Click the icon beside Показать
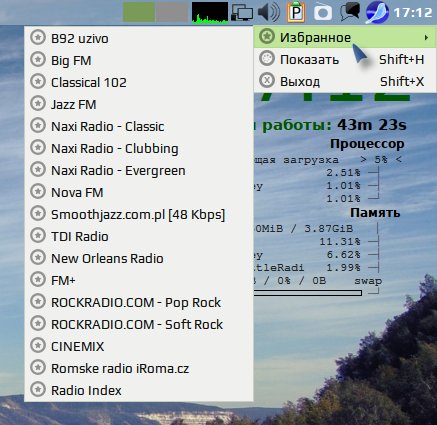This screenshot has width=437, height=425. [x=267, y=58]
